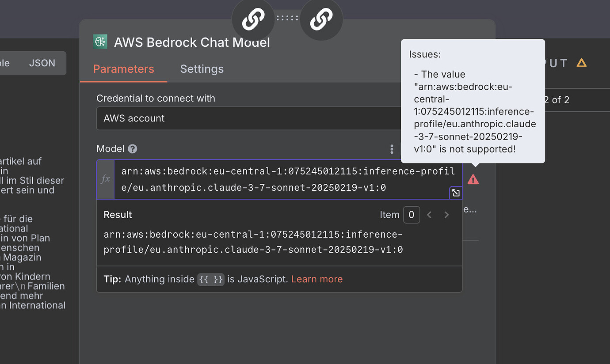
Task: Open the Model three-dot options menu
Action: click(392, 149)
